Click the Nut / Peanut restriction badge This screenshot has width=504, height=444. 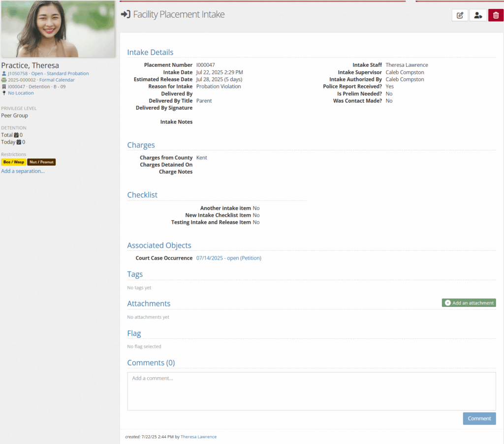(x=41, y=162)
